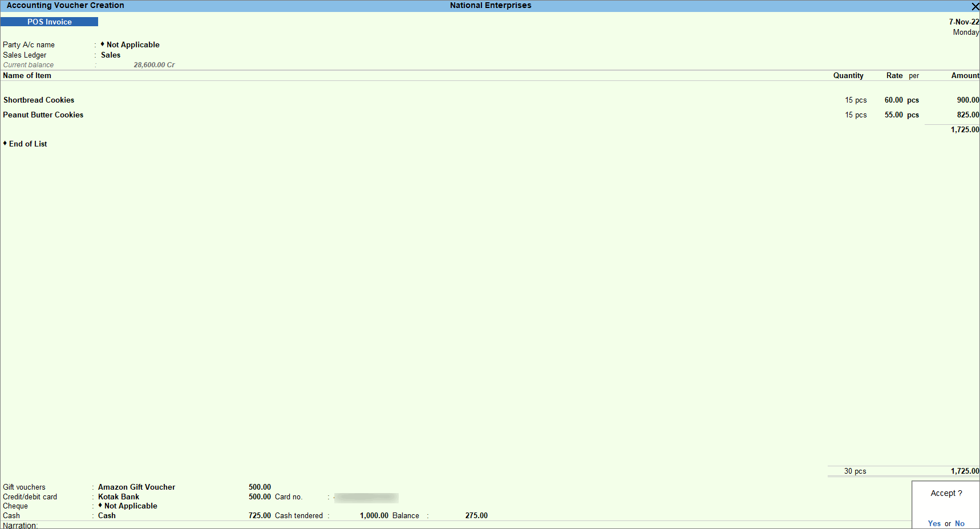This screenshot has height=529, width=980.
Task: Click the gift voucher amount 500.00
Action: [260, 487]
